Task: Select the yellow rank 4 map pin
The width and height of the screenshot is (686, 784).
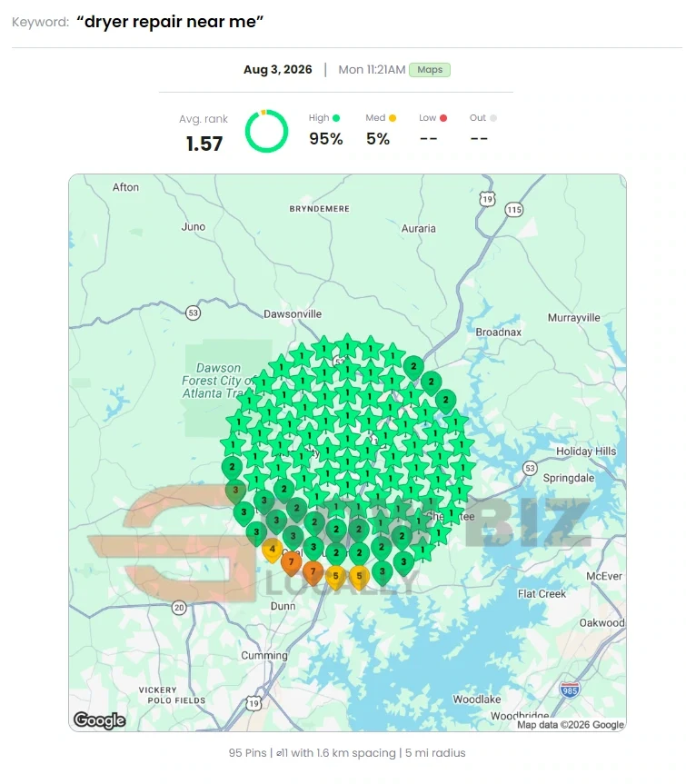Action: 272,550
